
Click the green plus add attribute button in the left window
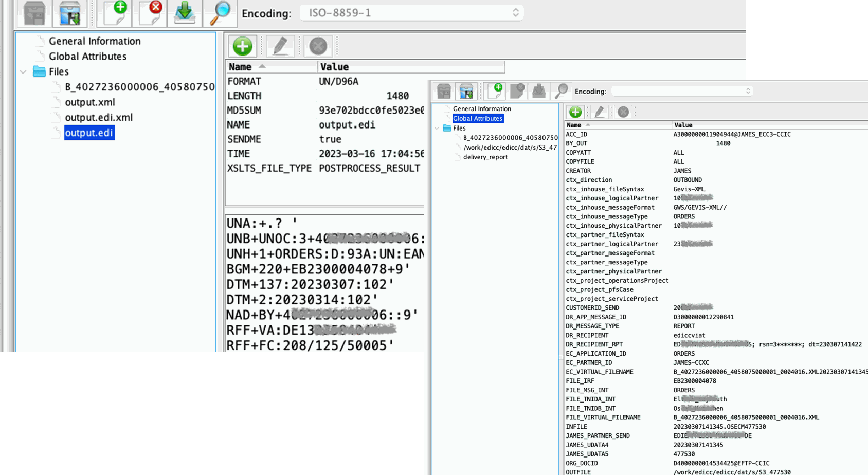click(x=242, y=46)
